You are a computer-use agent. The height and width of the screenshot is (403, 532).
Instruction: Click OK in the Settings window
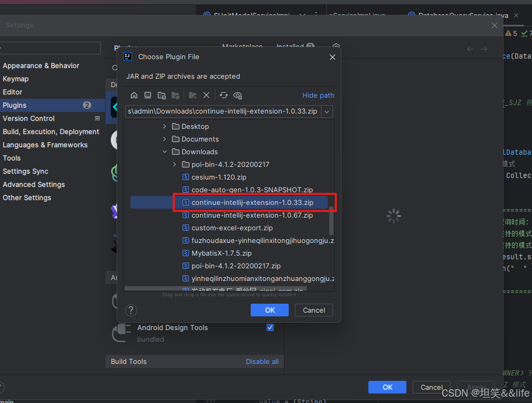[387, 387]
